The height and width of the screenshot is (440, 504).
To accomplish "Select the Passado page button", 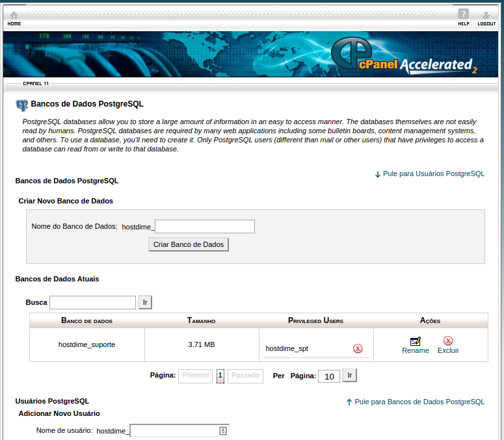I will tap(245, 376).
